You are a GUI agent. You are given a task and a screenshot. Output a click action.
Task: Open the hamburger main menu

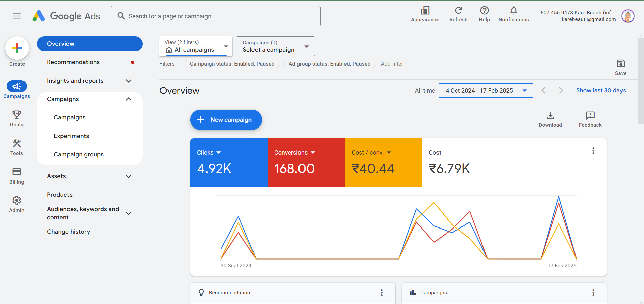click(x=17, y=16)
